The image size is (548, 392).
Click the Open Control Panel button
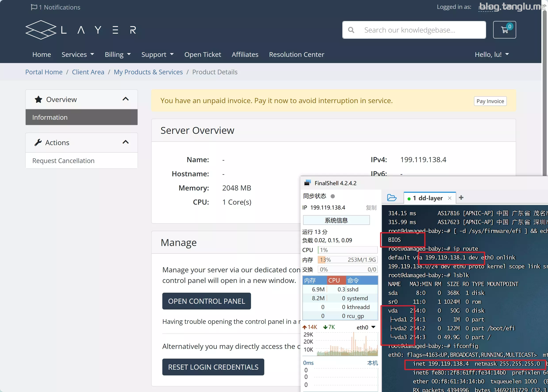pos(207,301)
